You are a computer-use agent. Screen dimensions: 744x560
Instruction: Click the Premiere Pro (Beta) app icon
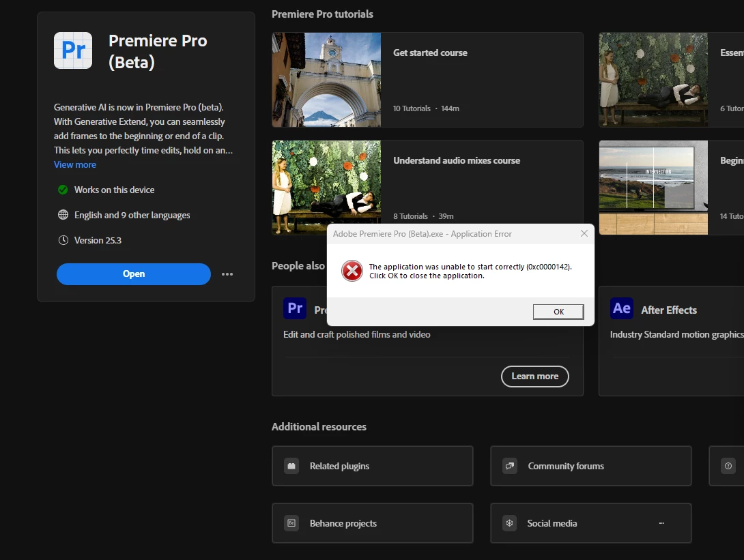pos(73,50)
